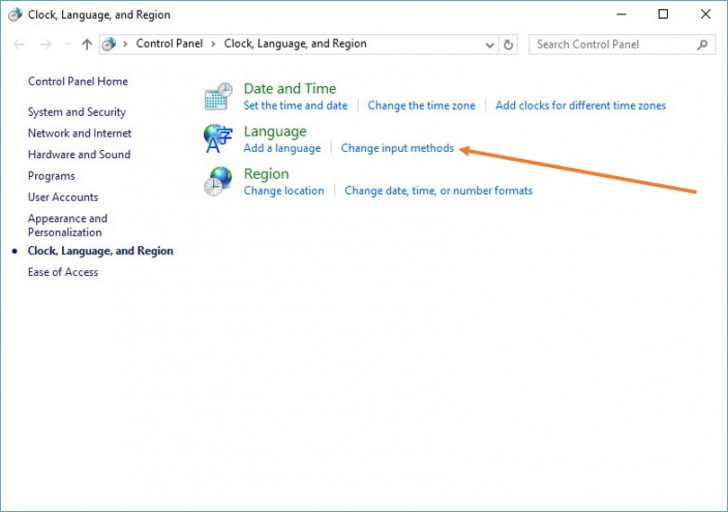Open Ease of Access category
Viewport: 728px width, 512px height.
point(63,272)
